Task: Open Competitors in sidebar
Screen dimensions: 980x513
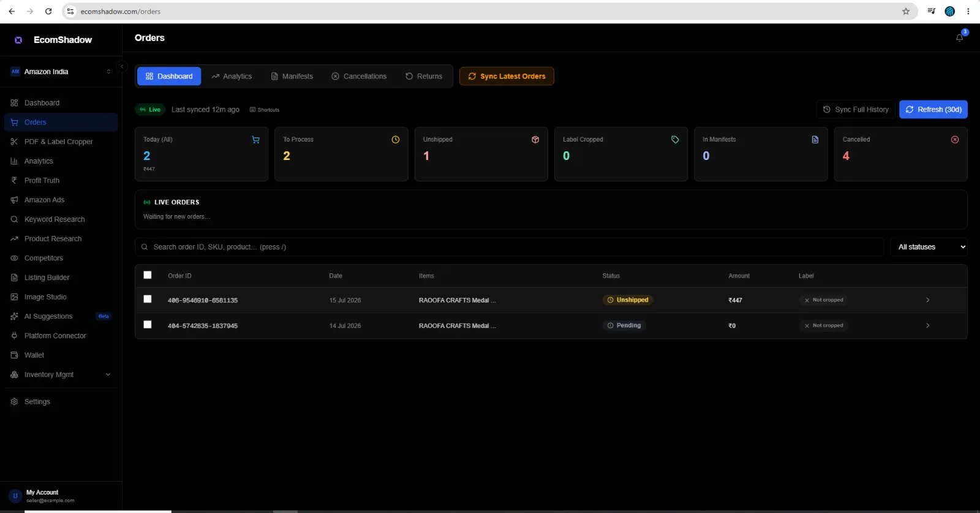Action: click(60, 258)
